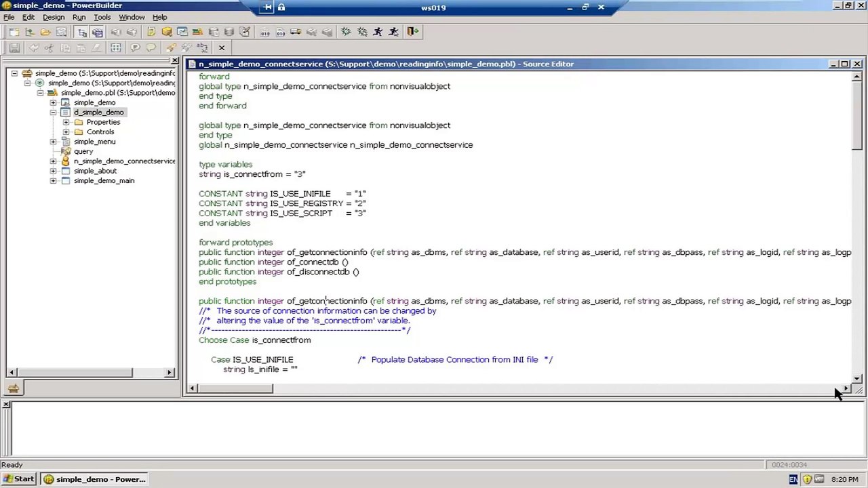This screenshot has height=488, width=868.
Task: Click the Open folder toolbar icon
Action: pyautogui.click(x=45, y=32)
